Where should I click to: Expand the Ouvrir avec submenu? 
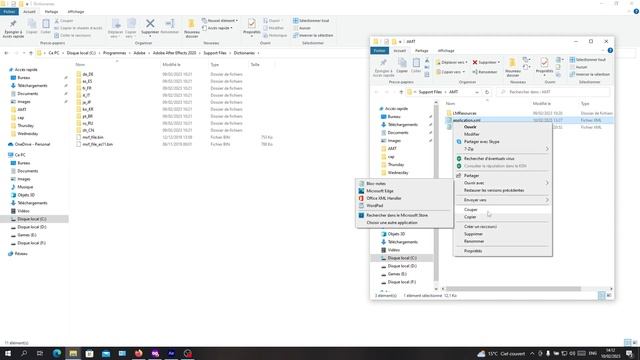coord(503,183)
